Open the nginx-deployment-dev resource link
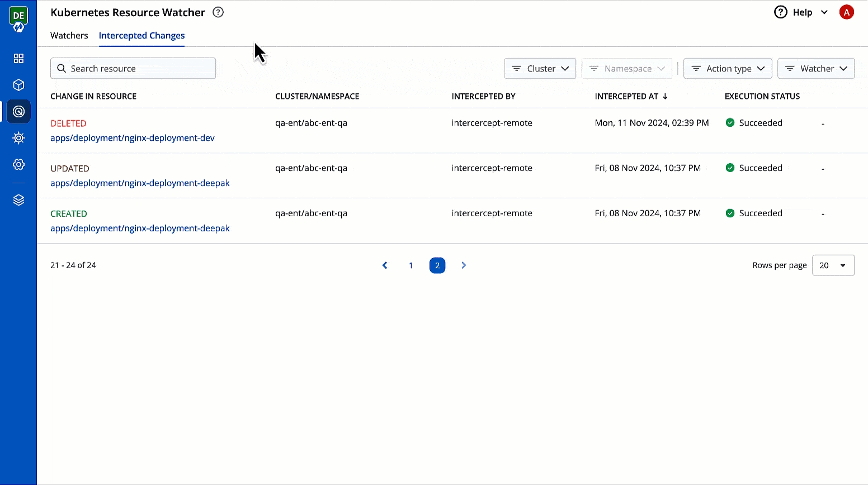Viewport: 868px width, 485px height. 133,138
